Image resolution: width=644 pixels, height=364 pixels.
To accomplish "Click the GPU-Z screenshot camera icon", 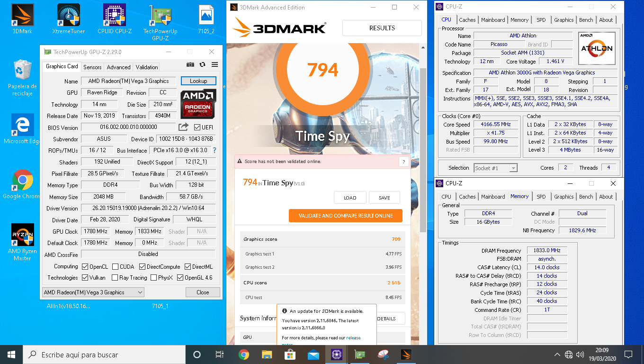I will tap(190, 65).
